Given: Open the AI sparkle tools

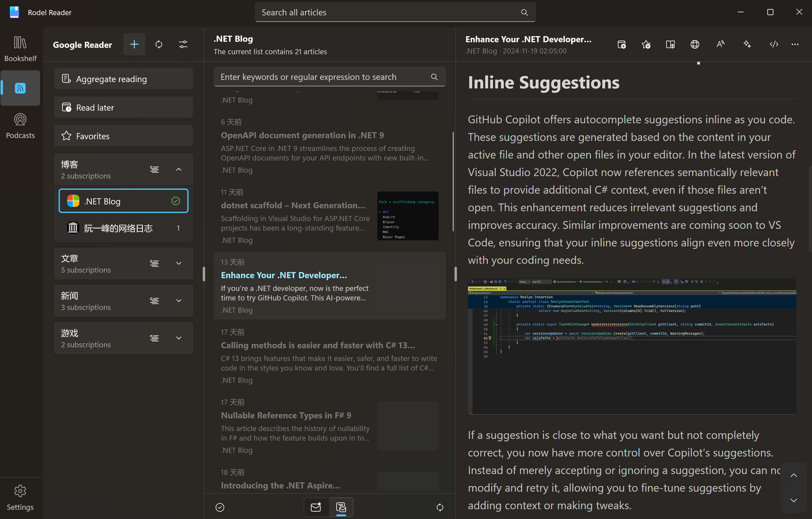Looking at the screenshot, I should point(747,44).
